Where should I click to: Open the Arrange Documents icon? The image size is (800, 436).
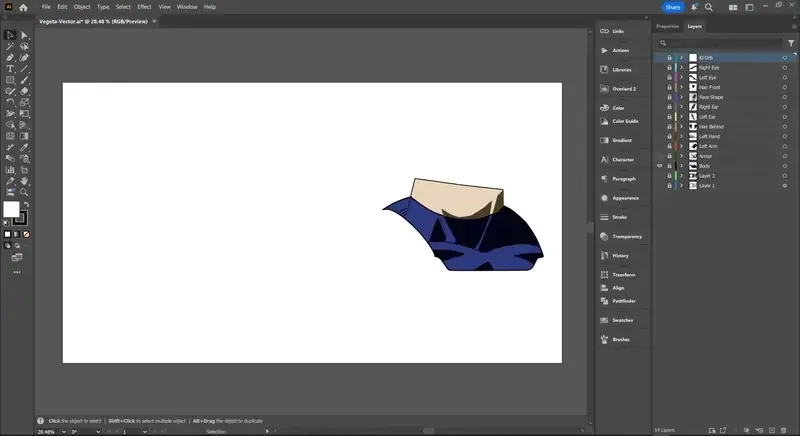coord(733,7)
